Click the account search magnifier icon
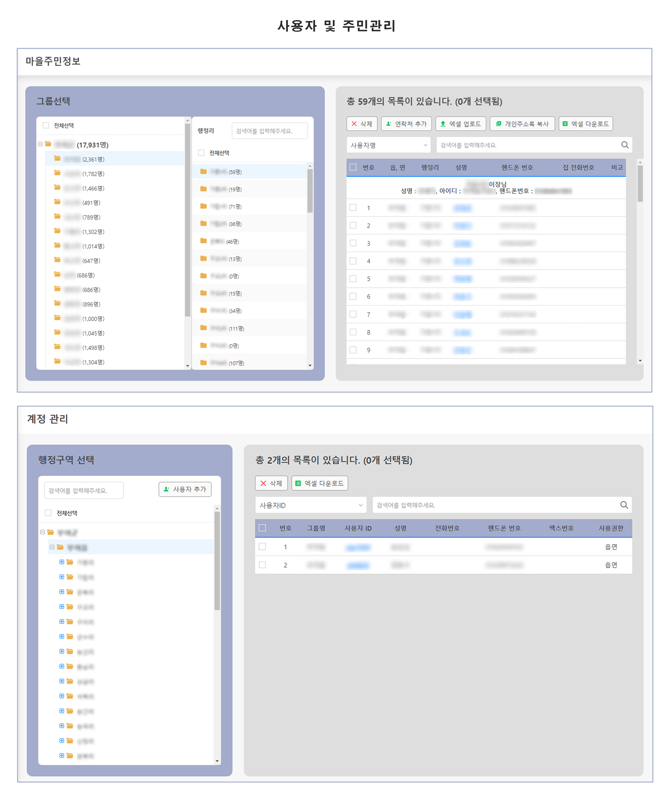The height and width of the screenshot is (812, 672). click(624, 505)
